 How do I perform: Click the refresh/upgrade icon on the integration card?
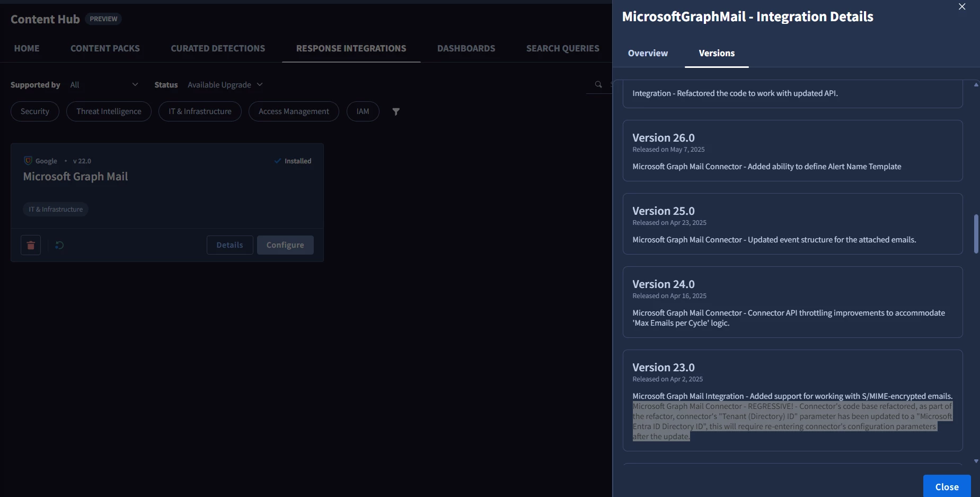pos(59,245)
